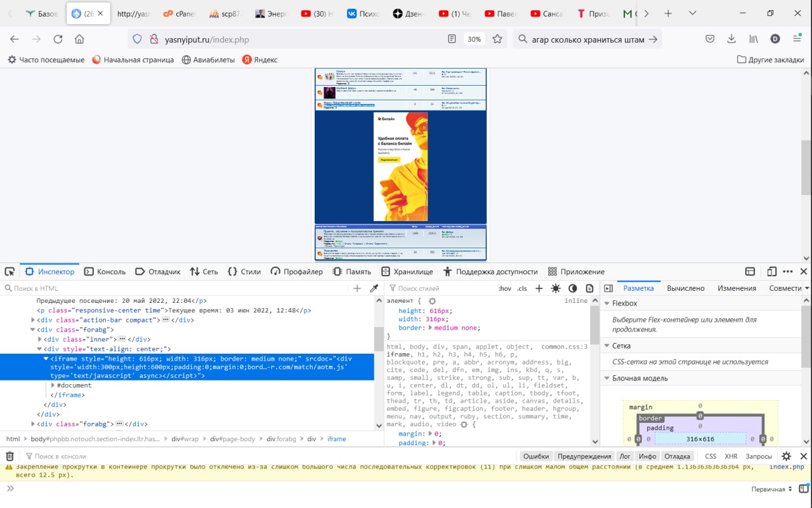Click the eyedropper color picker icon
The height and width of the screenshot is (508, 812).
[x=374, y=288]
